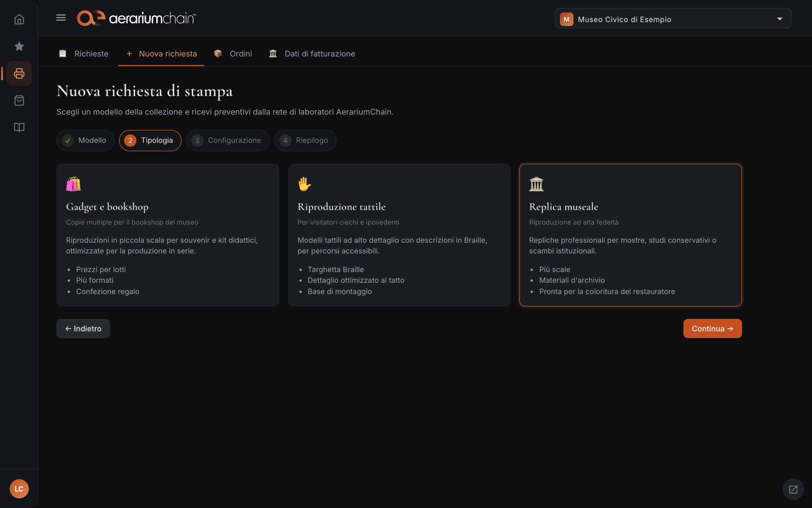Click the Gadget e bookshop shopping bags icon
This screenshot has height=508, width=812.
(73, 184)
